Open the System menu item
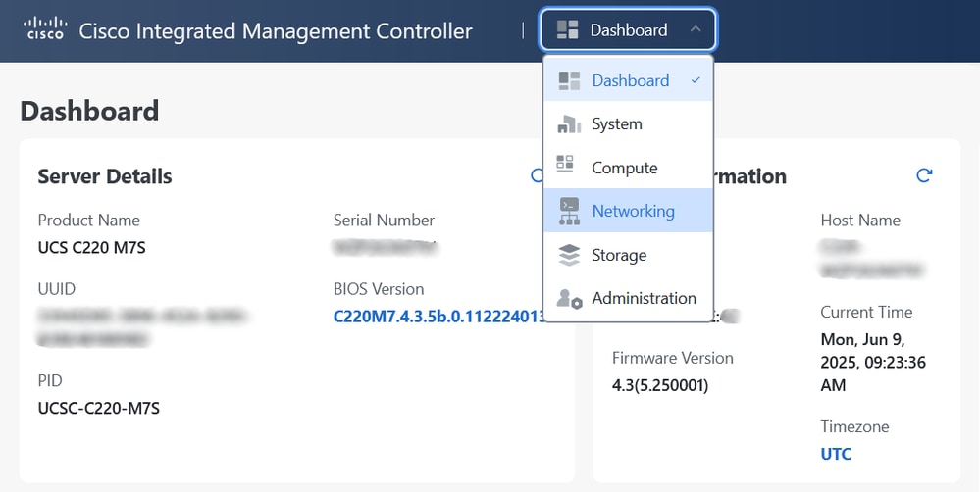 [628, 123]
